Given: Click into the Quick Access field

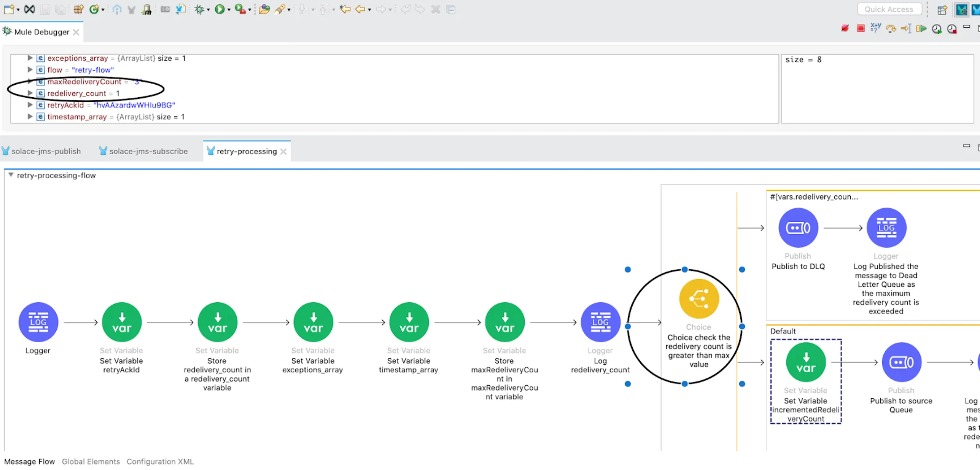Looking at the screenshot, I should pyautogui.click(x=889, y=9).
